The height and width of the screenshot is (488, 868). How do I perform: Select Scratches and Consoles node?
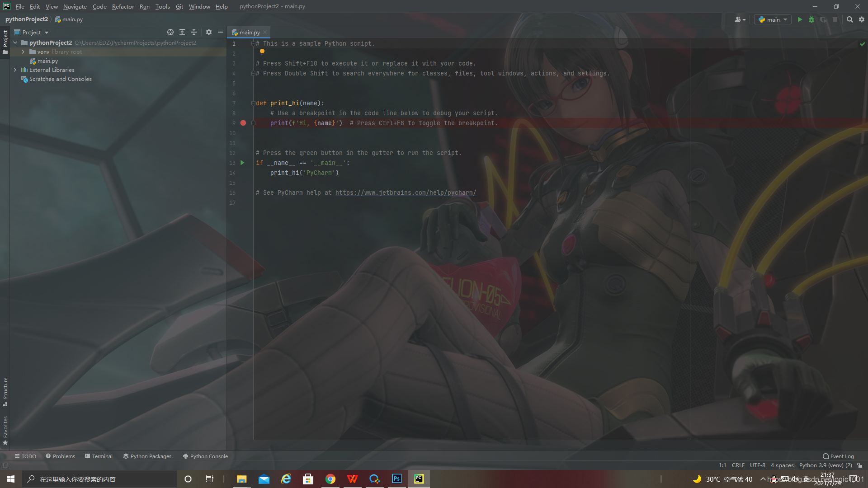click(x=60, y=79)
